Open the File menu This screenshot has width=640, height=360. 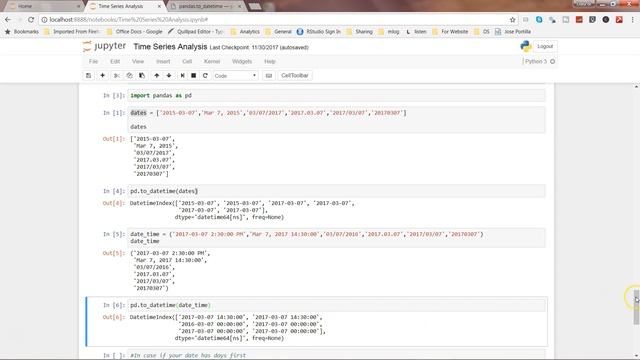(93, 62)
